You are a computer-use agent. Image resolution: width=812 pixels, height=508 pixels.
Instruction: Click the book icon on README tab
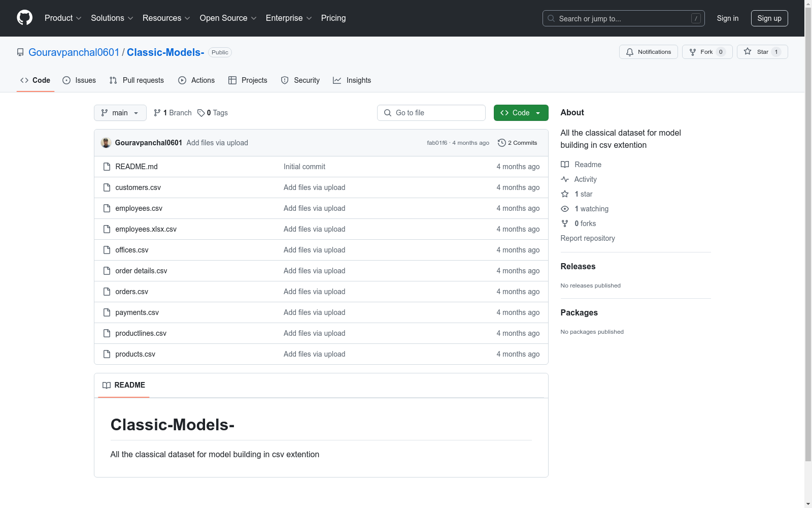click(107, 385)
